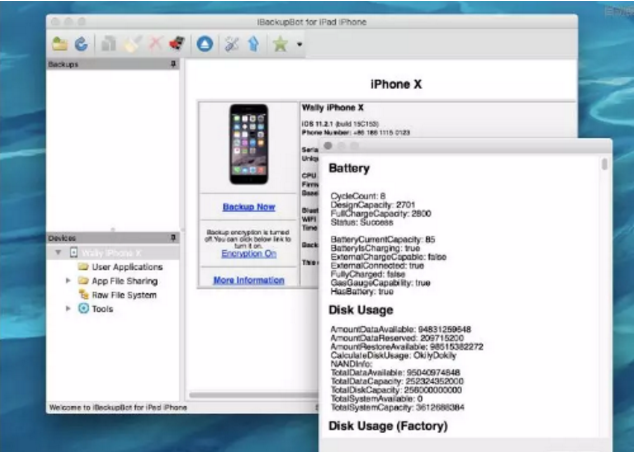The height and width of the screenshot is (452, 634).
Task: Click the Backups panel header
Action: pyautogui.click(x=113, y=64)
